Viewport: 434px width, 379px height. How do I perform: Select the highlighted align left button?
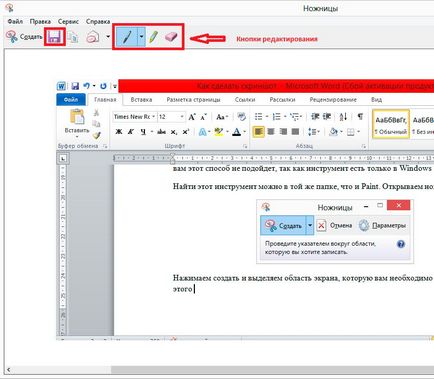coord(259,132)
